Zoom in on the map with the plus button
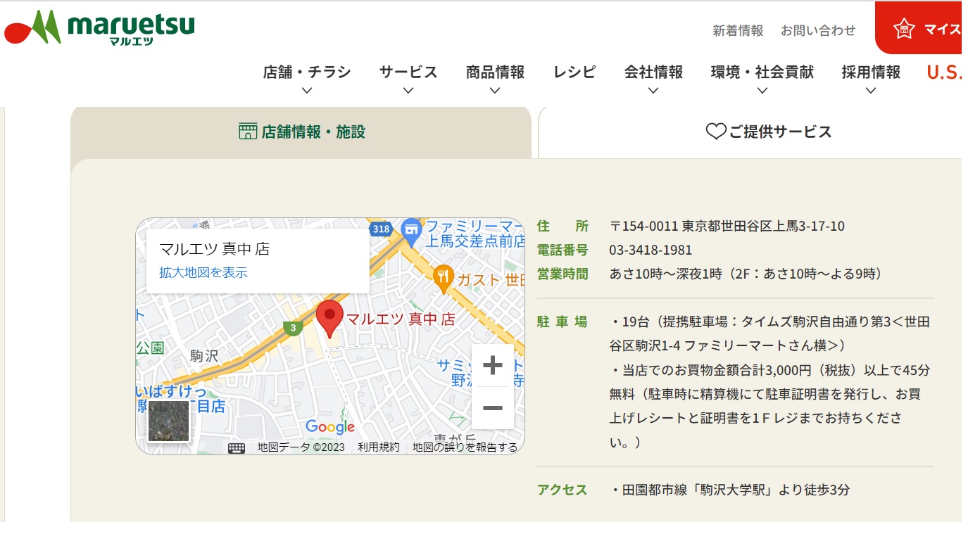 coord(493,365)
